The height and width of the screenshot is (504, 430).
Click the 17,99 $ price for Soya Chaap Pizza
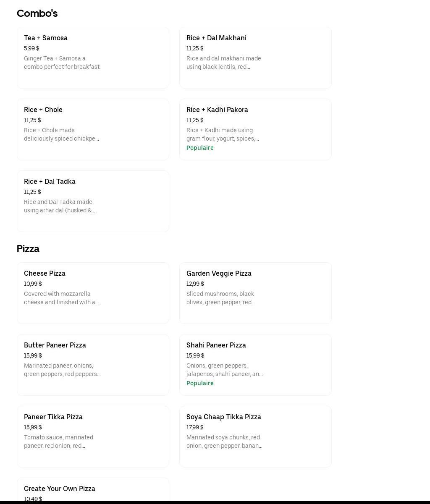point(195,427)
